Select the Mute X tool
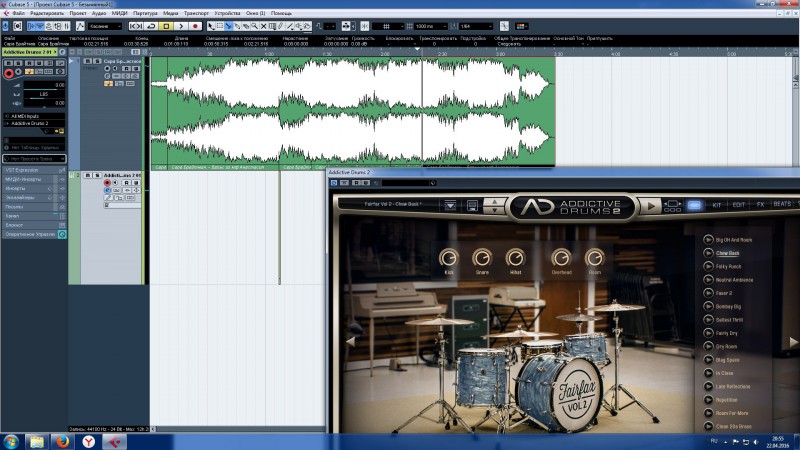800x450 pixels. point(263,26)
